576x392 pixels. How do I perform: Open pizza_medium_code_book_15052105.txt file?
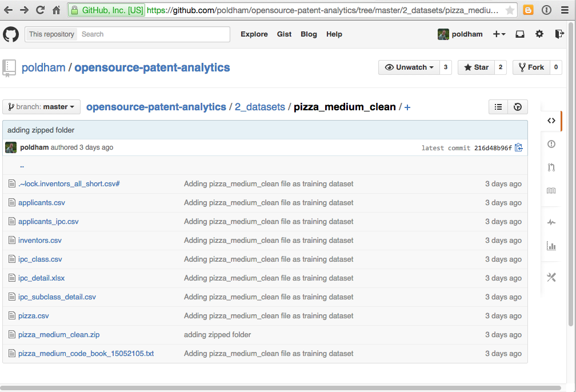tap(86, 353)
